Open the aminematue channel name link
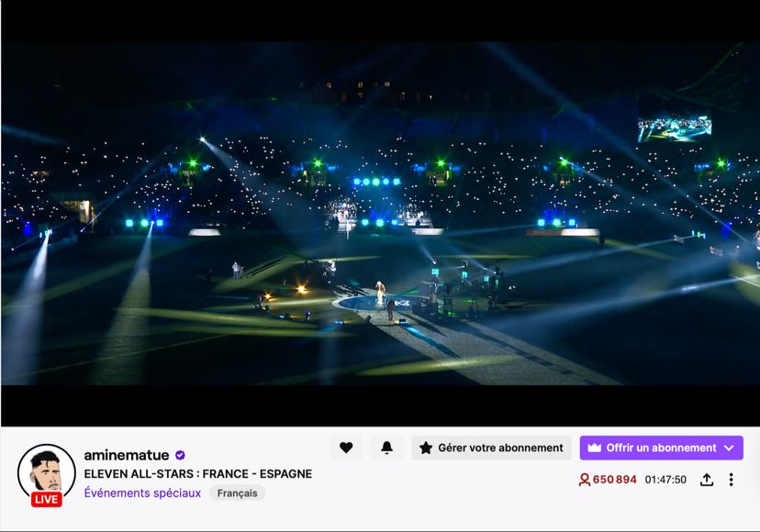This screenshot has width=760, height=532. pos(127,455)
